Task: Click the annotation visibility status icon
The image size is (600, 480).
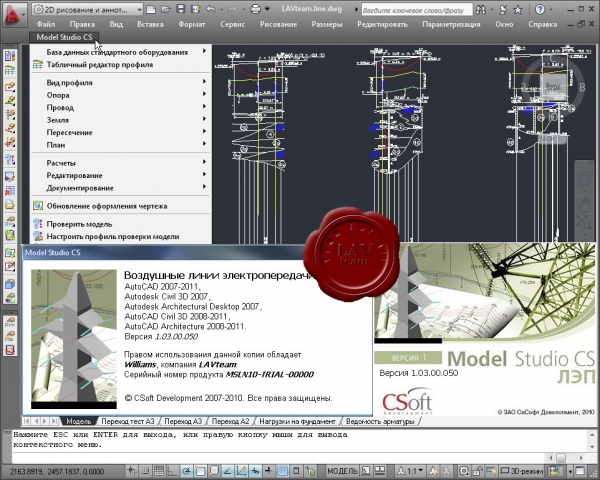Action: click(434, 470)
